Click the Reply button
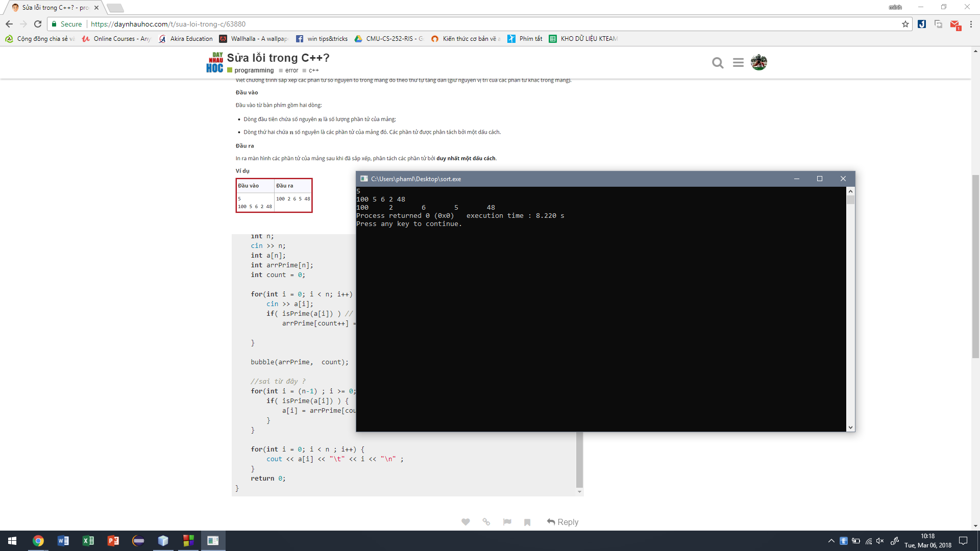The image size is (980, 551). click(562, 522)
